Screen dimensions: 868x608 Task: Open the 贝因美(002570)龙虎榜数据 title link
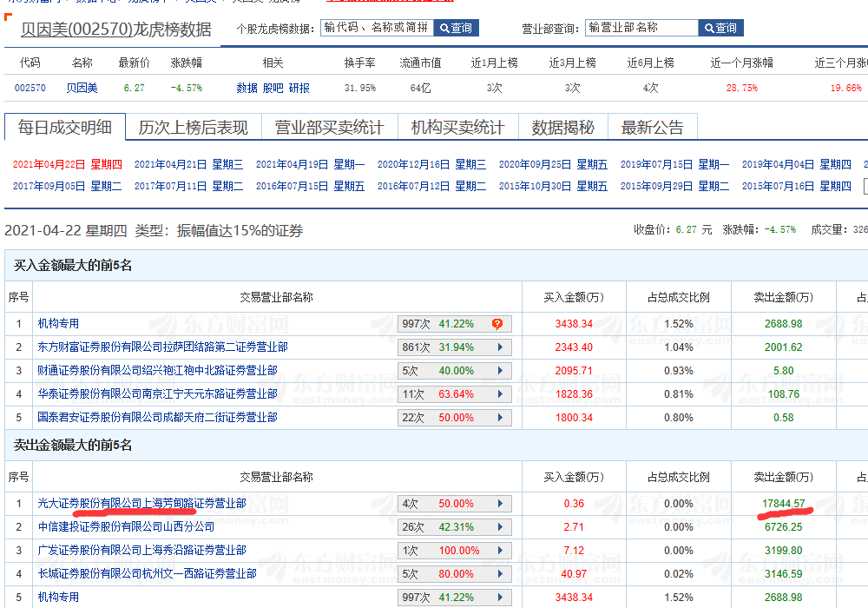pos(116,30)
